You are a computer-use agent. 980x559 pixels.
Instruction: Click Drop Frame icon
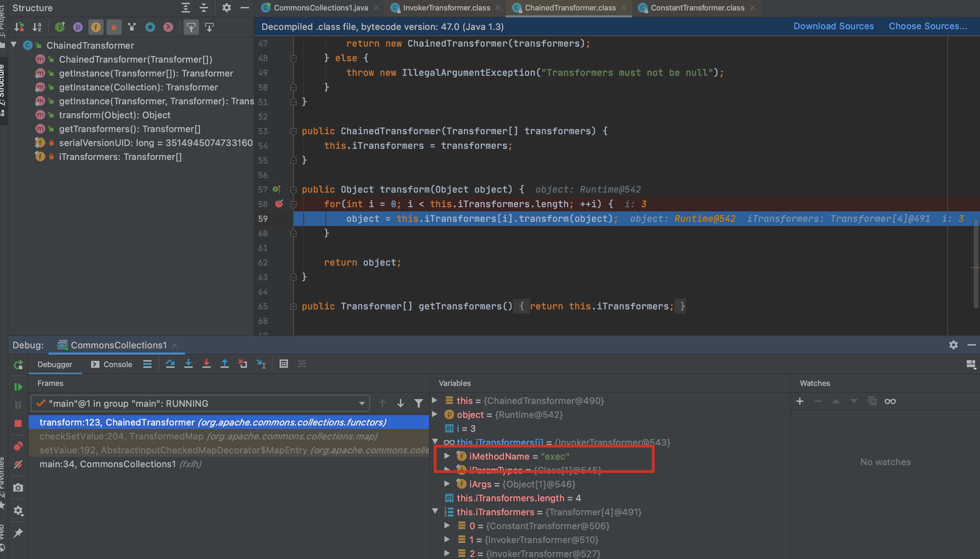pos(243,364)
